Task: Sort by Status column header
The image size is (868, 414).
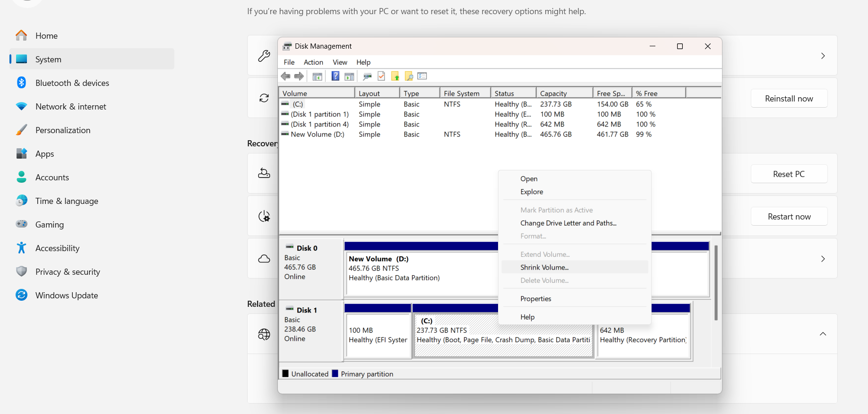Action: click(514, 93)
